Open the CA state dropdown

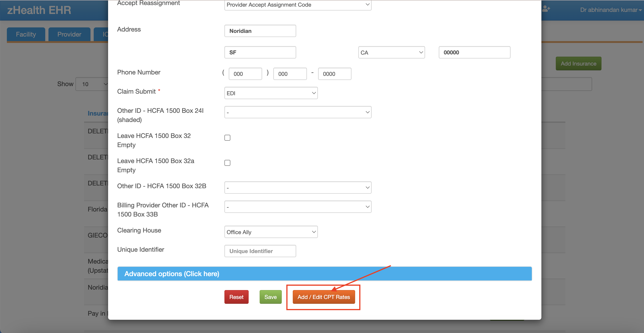391,53
